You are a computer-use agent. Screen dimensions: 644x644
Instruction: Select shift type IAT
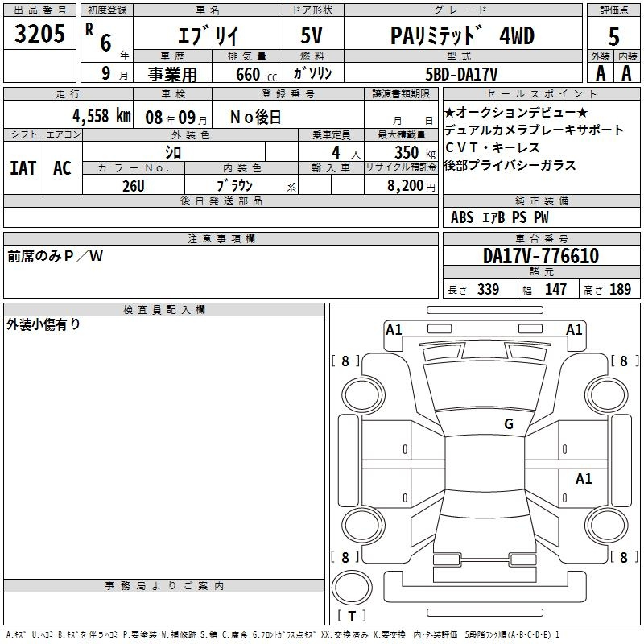tap(23, 168)
